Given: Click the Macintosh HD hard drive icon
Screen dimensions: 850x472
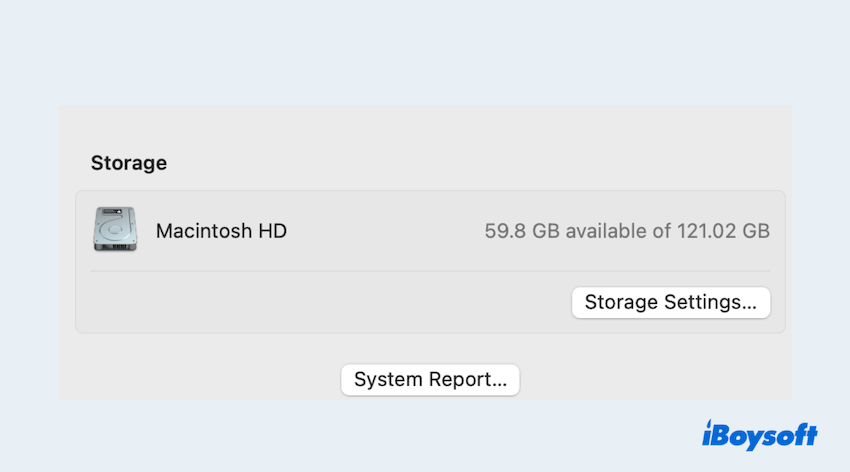Looking at the screenshot, I should 115,230.
